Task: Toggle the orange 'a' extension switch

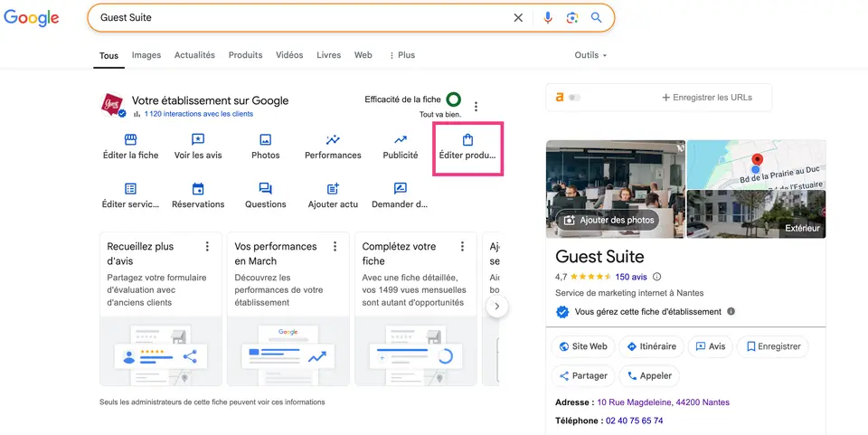Action: tap(575, 98)
